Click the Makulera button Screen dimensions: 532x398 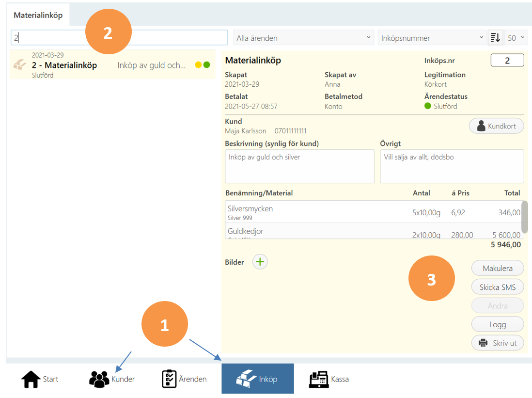498,268
